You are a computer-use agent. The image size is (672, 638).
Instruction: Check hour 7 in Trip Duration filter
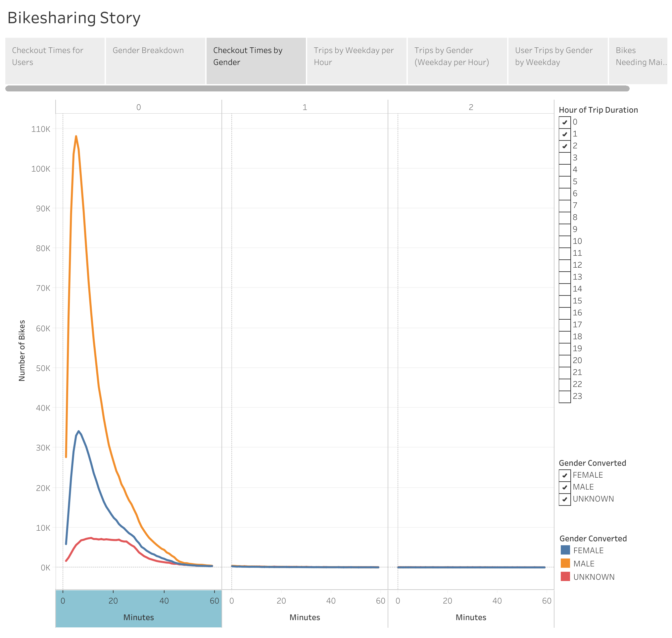[x=565, y=205]
